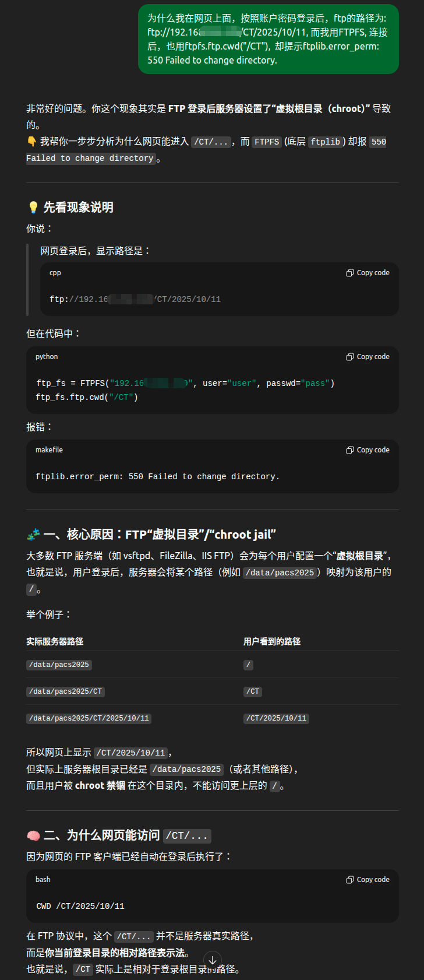Select the /CT/2025/10/11 cell in the table

(x=276, y=718)
